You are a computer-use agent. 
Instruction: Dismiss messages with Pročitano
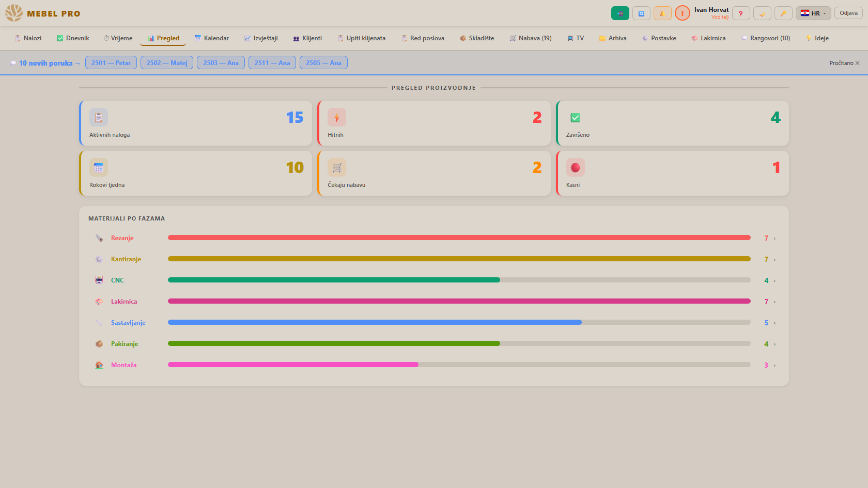pyautogui.click(x=845, y=63)
